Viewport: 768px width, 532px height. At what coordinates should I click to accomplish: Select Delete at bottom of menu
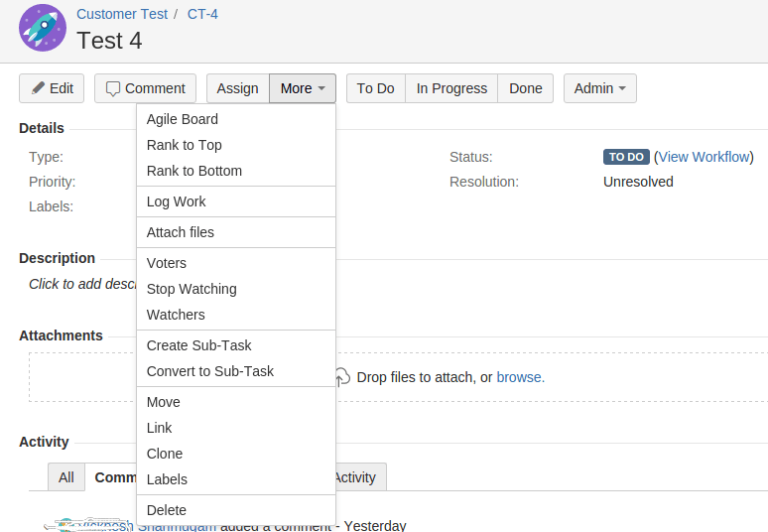167,510
